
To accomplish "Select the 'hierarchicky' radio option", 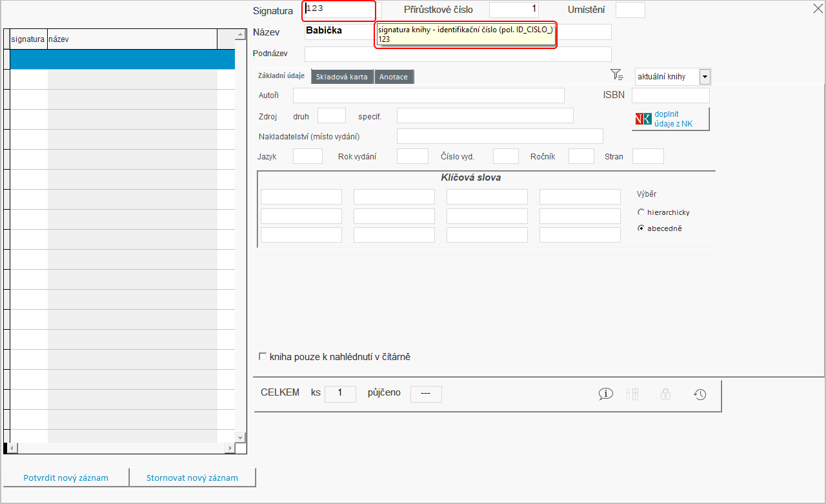I will tap(641, 212).
